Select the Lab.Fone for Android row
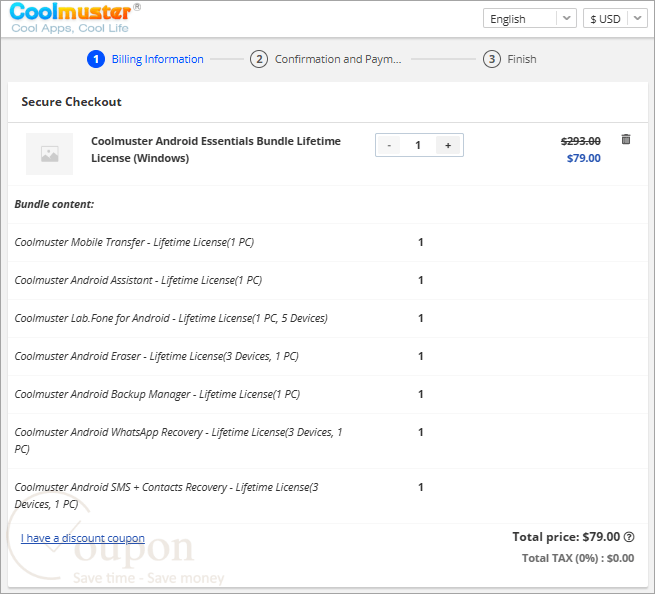The width and height of the screenshot is (655, 594). point(328,318)
